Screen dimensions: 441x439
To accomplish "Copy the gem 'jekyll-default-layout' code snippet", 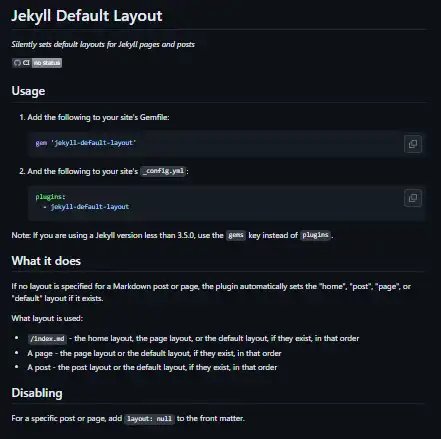I will [413, 144].
